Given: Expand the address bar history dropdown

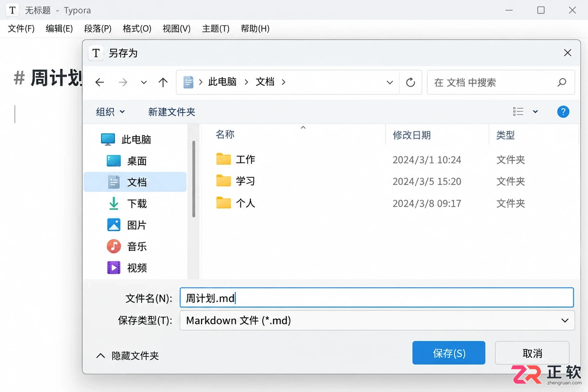Looking at the screenshot, I should point(390,82).
